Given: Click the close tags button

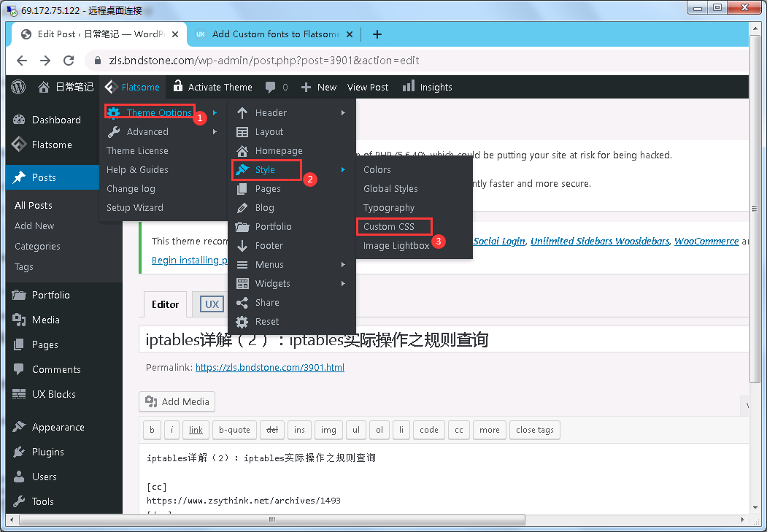Looking at the screenshot, I should pos(535,430).
